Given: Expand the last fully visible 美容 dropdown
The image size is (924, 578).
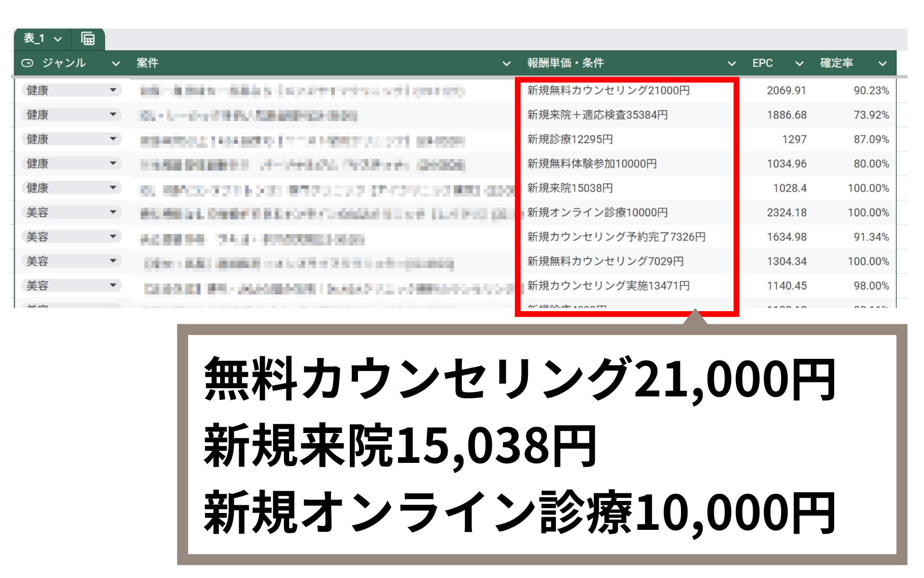Looking at the screenshot, I should [x=113, y=286].
